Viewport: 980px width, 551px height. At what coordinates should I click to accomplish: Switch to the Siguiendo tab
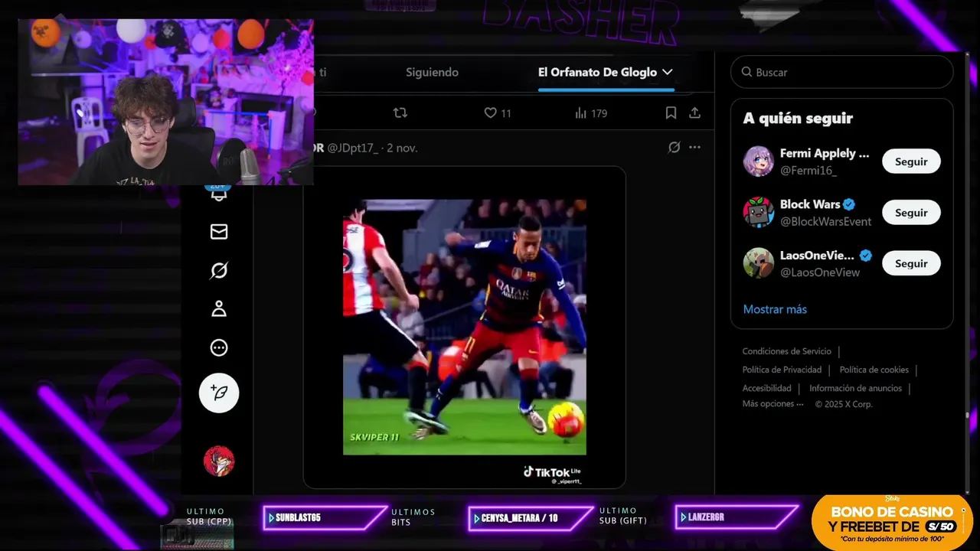[432, 72]
